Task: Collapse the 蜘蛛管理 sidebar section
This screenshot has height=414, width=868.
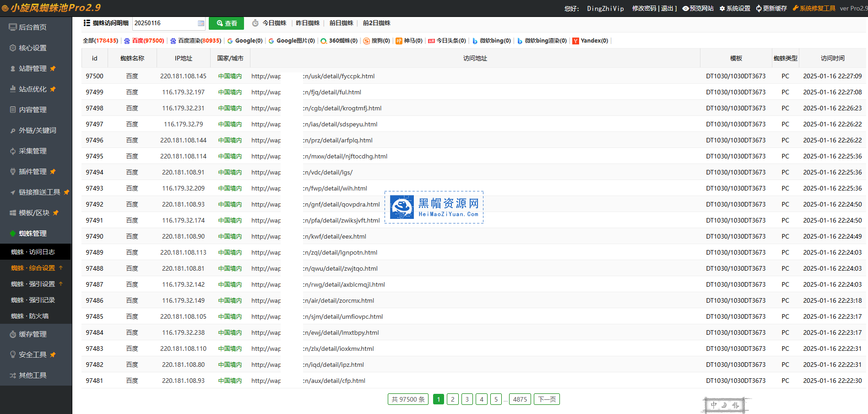Action: pyautogui.click(x=33, y=234)
